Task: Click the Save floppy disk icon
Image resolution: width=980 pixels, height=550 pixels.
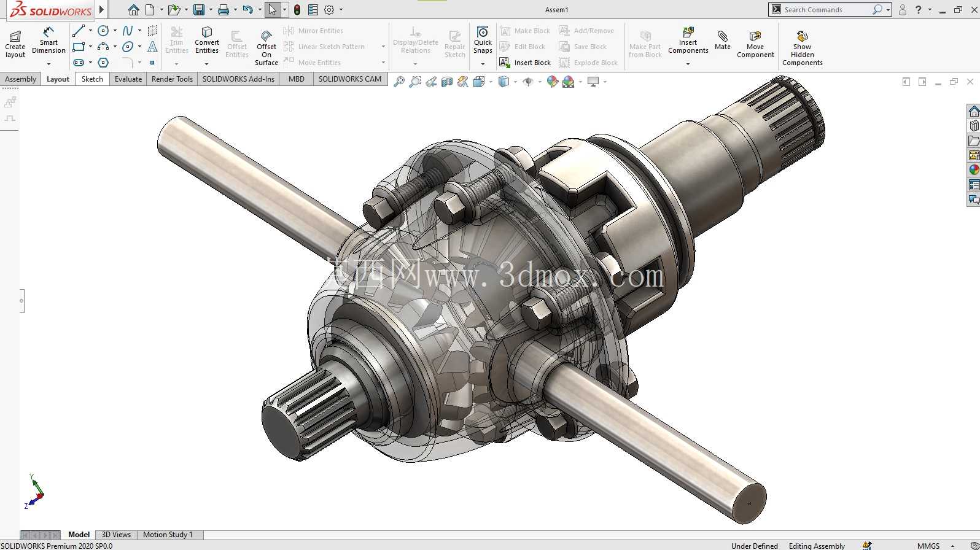Action: (x=198, y=10)
